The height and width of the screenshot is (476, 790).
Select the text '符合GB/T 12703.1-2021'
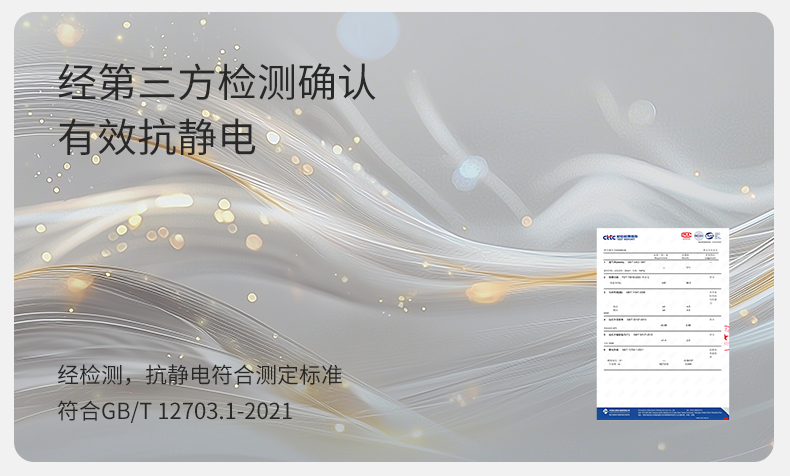pos(175,411)
